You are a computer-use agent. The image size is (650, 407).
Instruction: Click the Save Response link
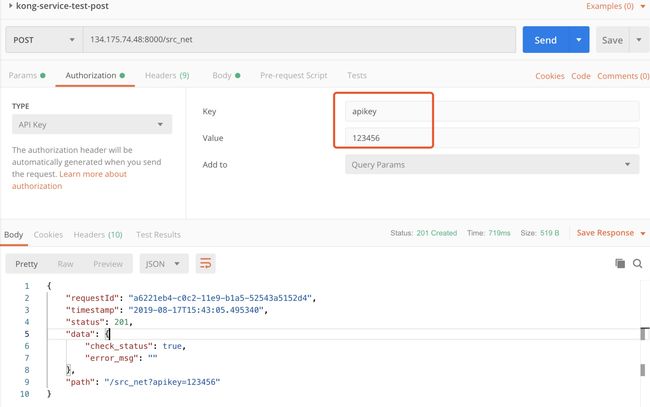coord(605,233)
